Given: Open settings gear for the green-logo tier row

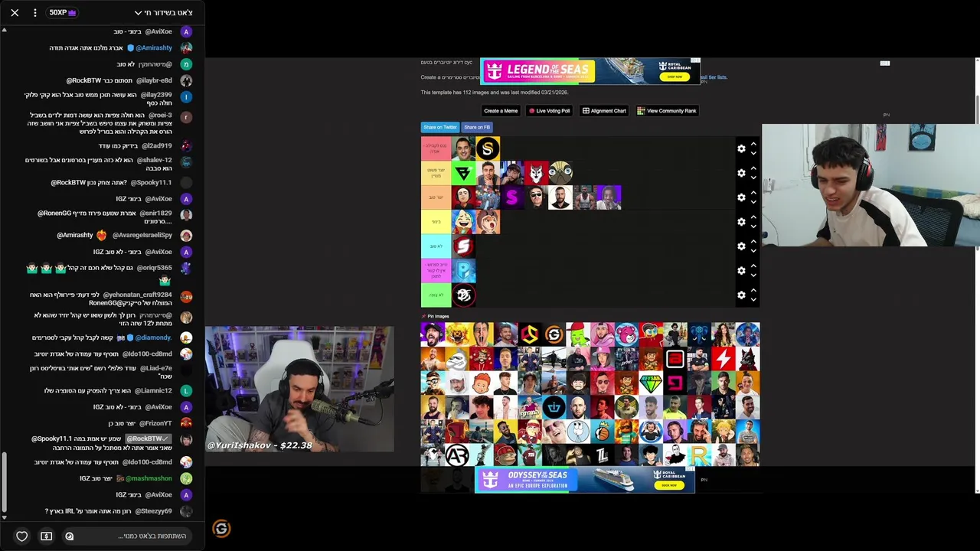Looking at the screenshot, I should [741, 173].
